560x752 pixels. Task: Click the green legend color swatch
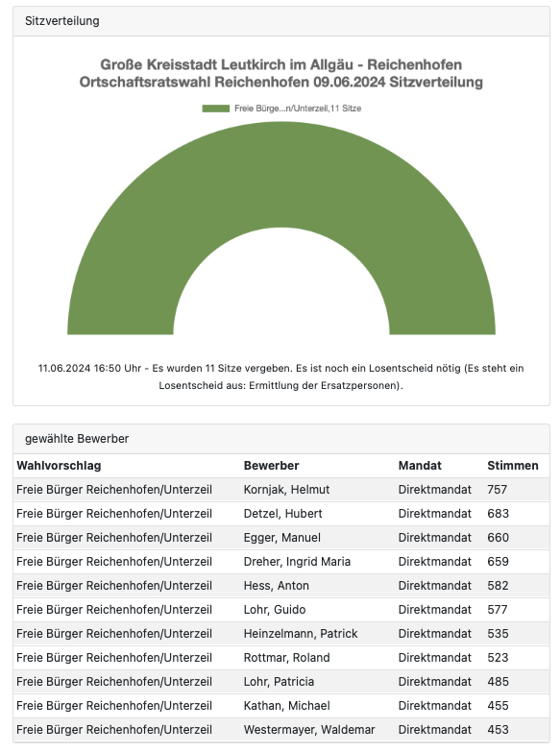(x=216, y=109)
